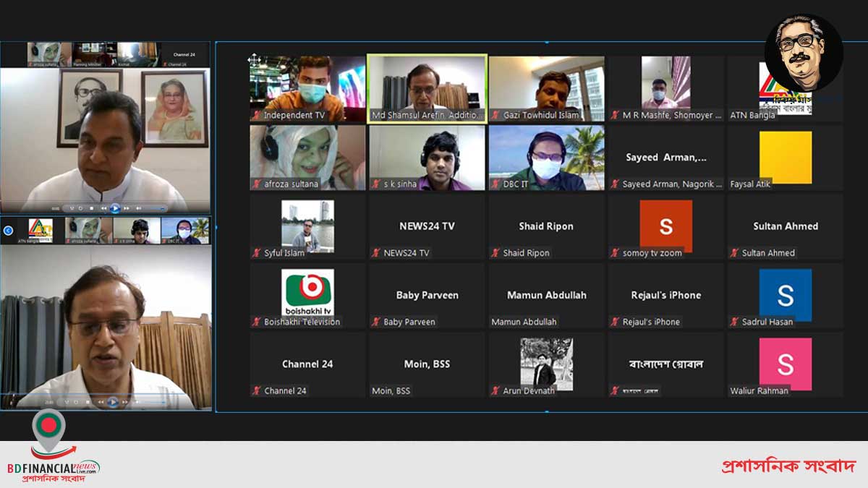
Task: Click the muted mic icon beside Rejaul's iPhone label
Action: pos(616,322)
